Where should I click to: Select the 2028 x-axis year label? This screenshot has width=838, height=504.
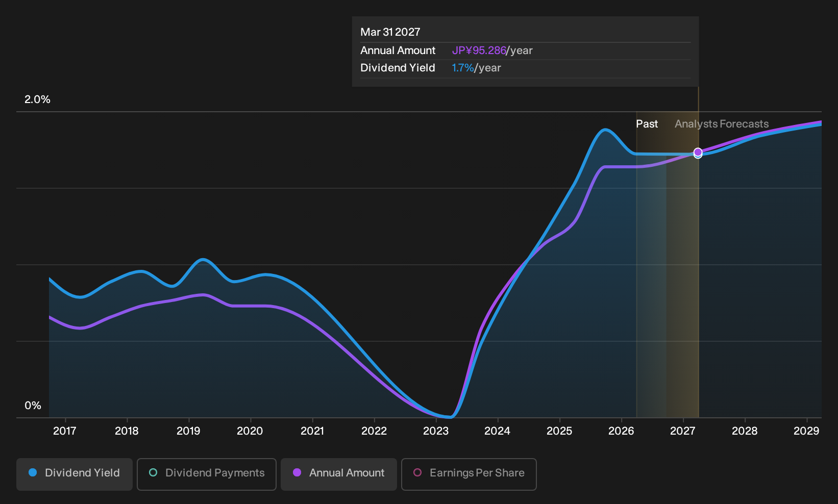[x=745, y=431]
